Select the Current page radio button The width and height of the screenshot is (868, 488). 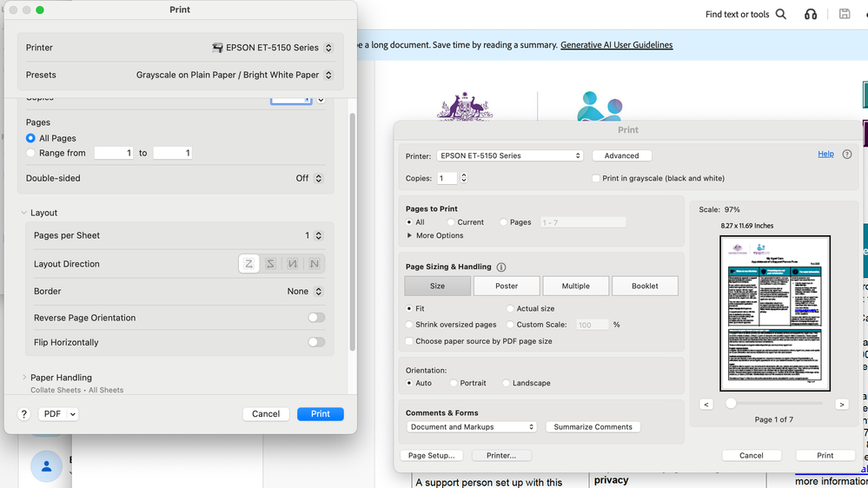pyautogui.click(x=451, y=222)
